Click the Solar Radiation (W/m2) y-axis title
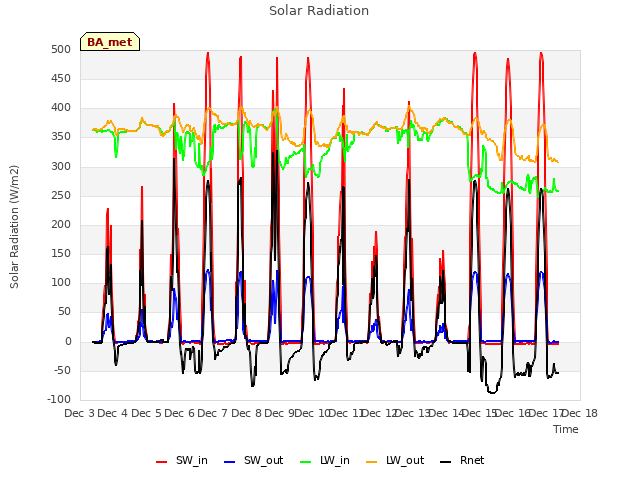 (x=14, y=227)
